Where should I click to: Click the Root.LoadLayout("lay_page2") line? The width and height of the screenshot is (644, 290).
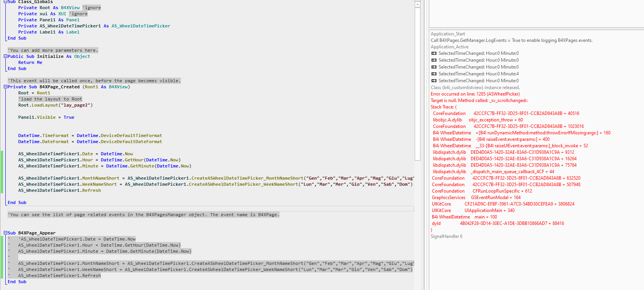coord(56,105)
